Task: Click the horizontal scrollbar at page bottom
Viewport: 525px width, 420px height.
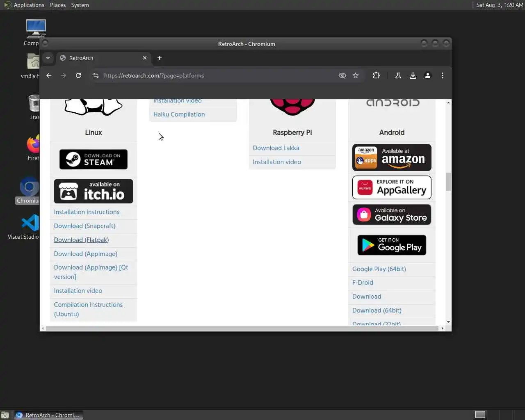Action: click(x=242, y=328)
